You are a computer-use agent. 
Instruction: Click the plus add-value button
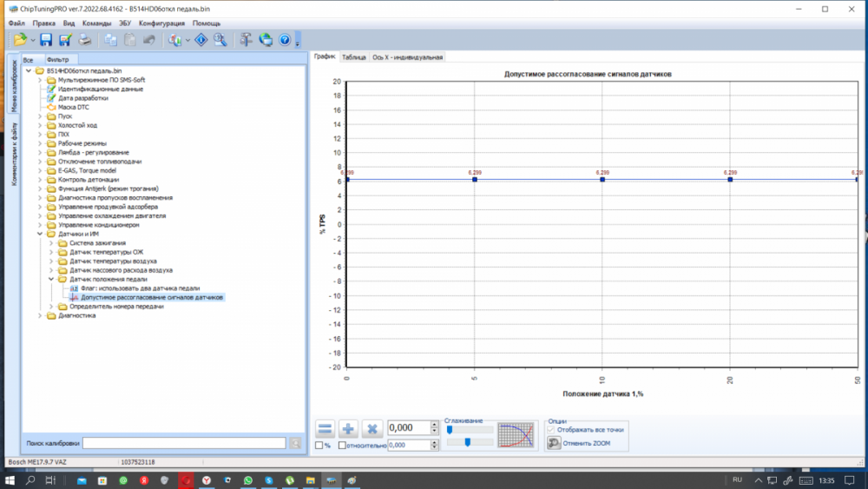click(x=349, y=428)
